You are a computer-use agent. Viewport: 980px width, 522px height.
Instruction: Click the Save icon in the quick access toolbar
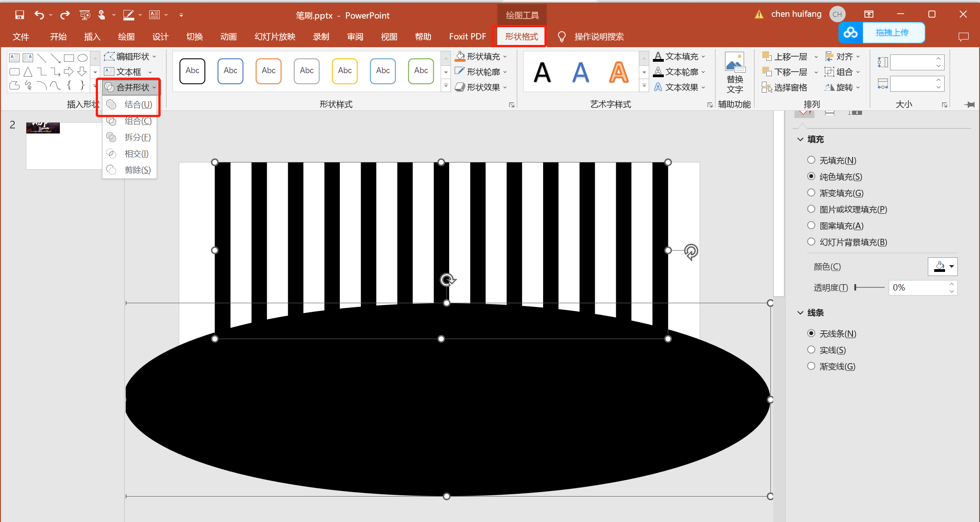pyautogui.click(x=20, y=15)
